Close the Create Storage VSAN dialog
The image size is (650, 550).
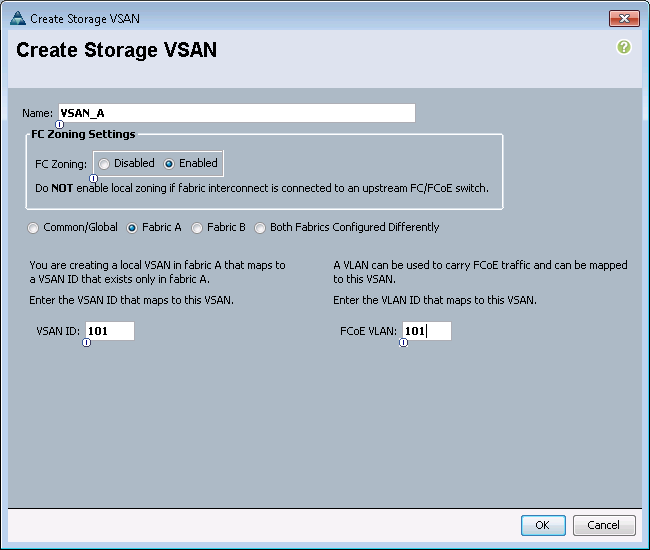[x=624, y=19]
